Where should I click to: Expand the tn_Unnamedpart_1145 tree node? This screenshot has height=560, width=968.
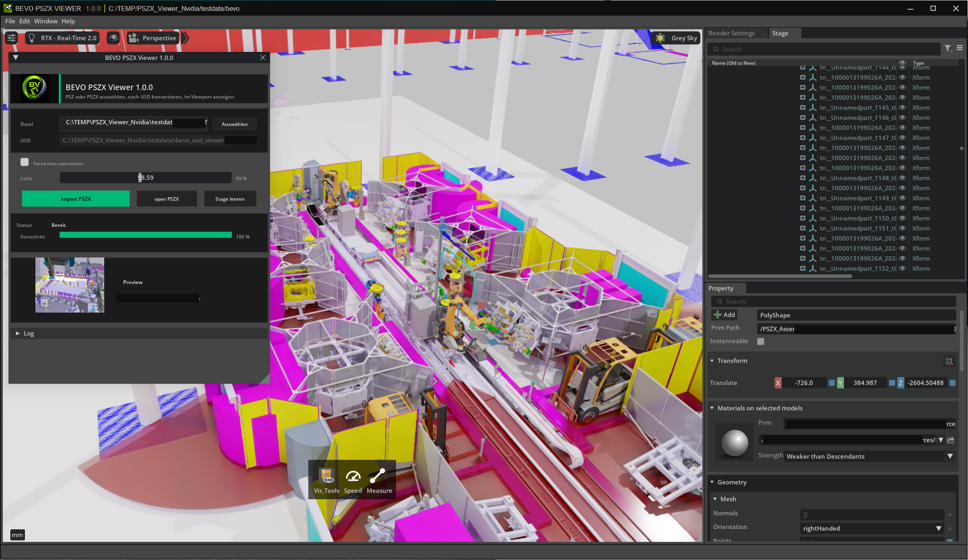point(803,107)
